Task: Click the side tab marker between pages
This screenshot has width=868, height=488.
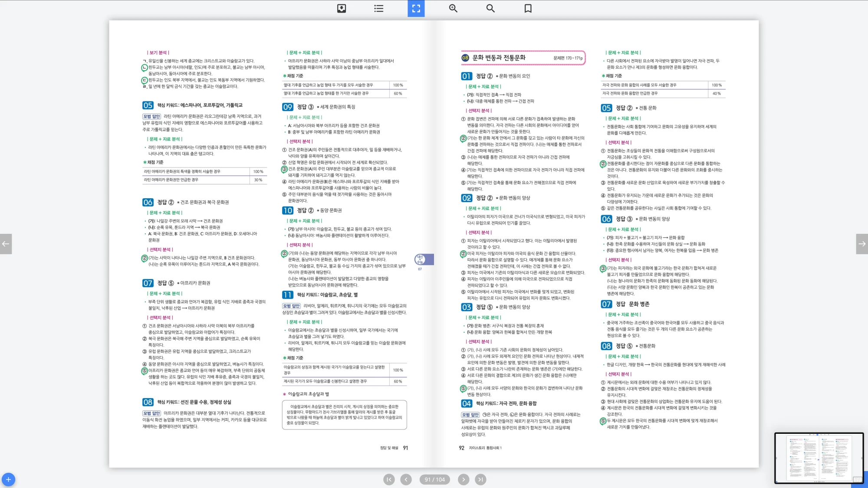Action: tap(424, 259)
